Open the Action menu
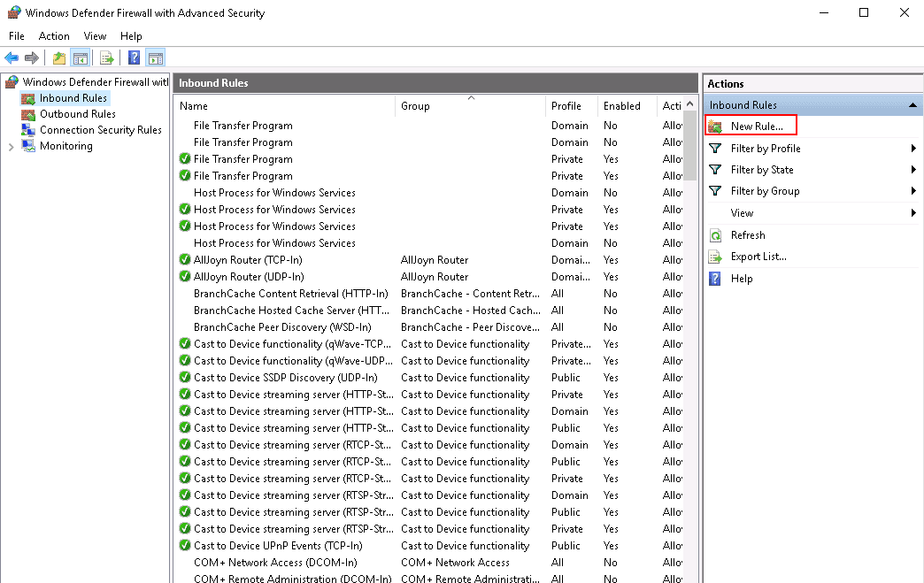924x583 pixels. point(54,36)
